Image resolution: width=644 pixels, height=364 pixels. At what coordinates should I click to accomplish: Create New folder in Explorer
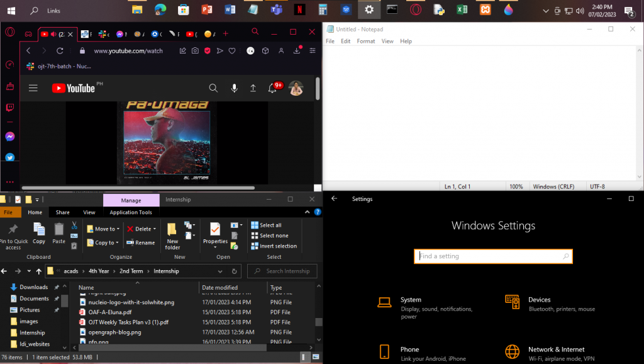coord(172,236)
